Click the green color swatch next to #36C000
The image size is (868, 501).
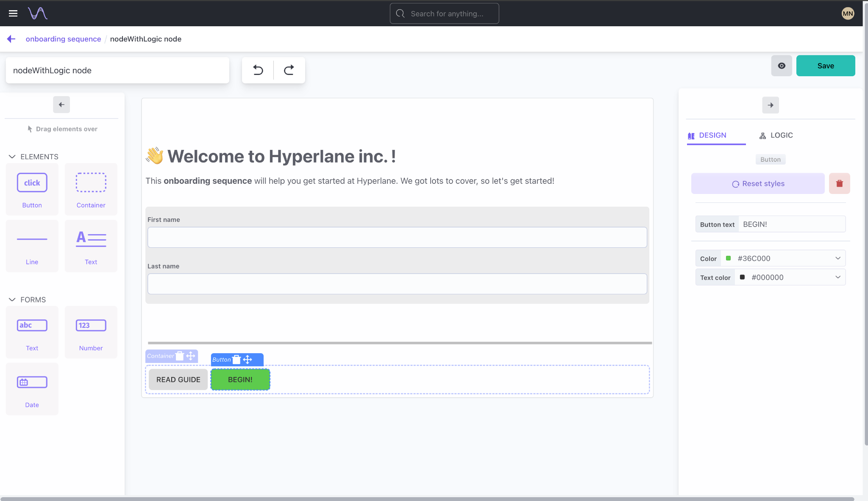tap(729, 258)
